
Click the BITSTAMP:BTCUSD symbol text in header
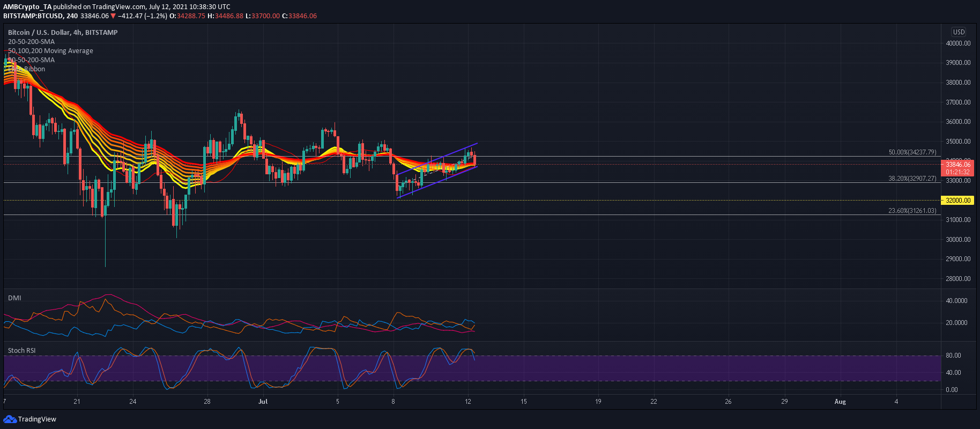click(x=33, y=16)
